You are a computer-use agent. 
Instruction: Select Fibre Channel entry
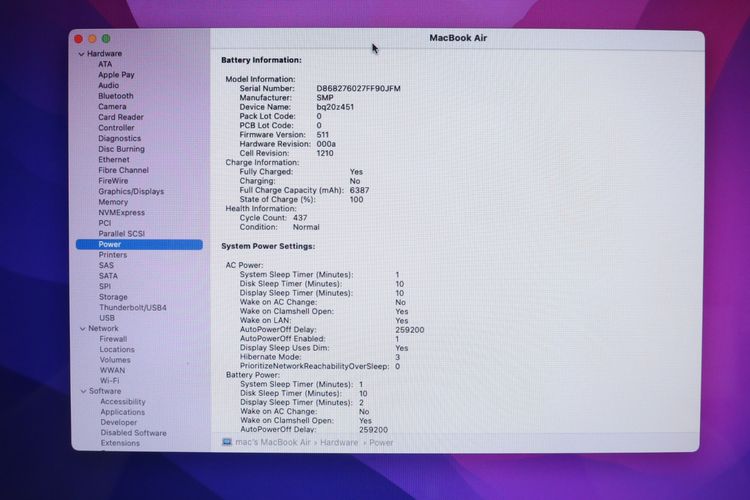pyautogui.click(x=123, y=170)
